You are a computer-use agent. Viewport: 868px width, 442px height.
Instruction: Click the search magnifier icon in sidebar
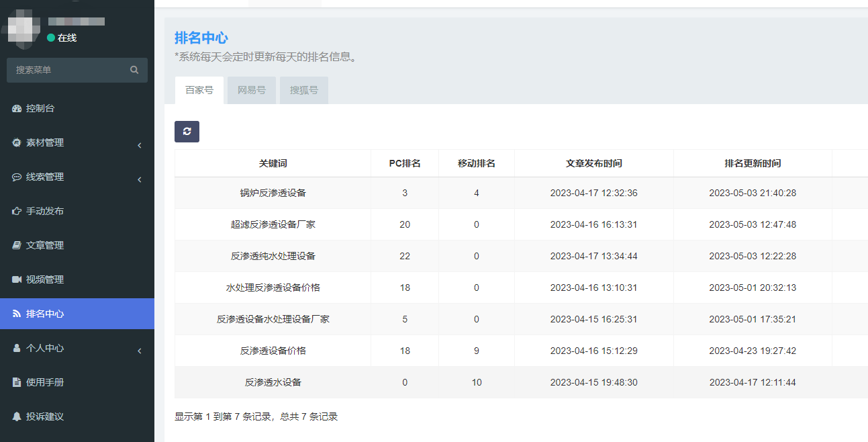tap(134, 70)
